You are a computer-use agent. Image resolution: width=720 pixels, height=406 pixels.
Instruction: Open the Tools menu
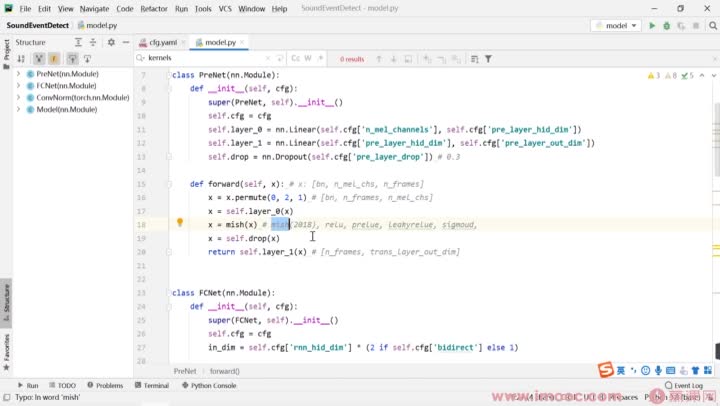pyautogui.click(x=203, y=9)
